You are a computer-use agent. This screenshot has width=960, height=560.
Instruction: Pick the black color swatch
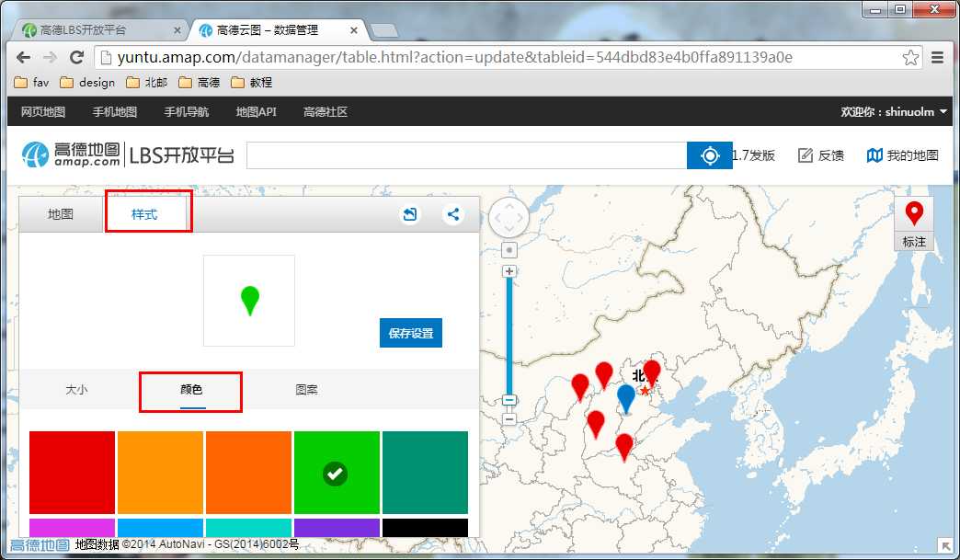click(x=425, y=528)
